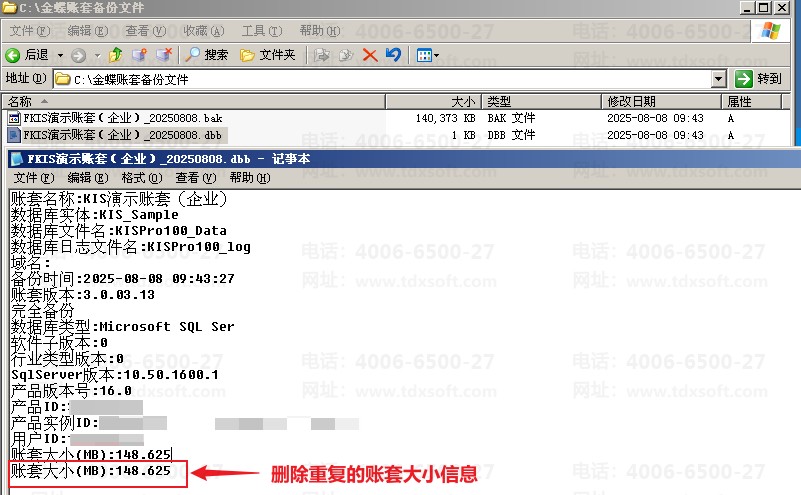Open the Views dropdown button
Image resolution: width=801 pixels, height=495 pixels.
coord(428,55)
